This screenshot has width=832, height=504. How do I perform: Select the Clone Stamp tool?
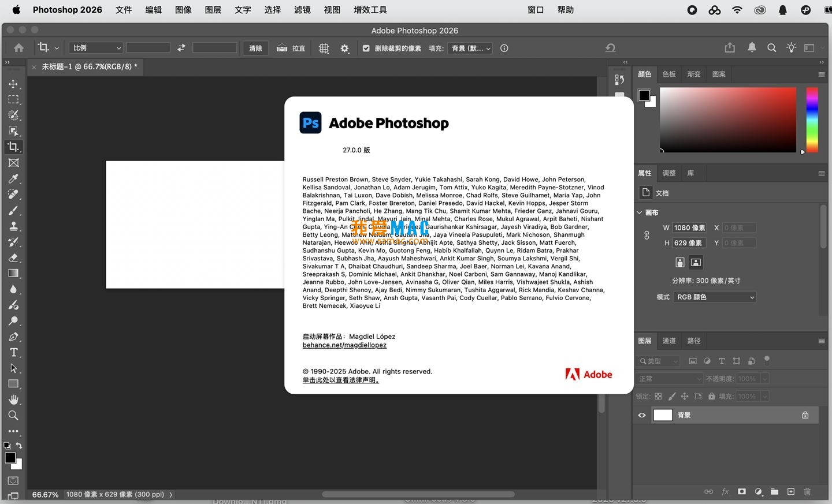pos(13,226)
